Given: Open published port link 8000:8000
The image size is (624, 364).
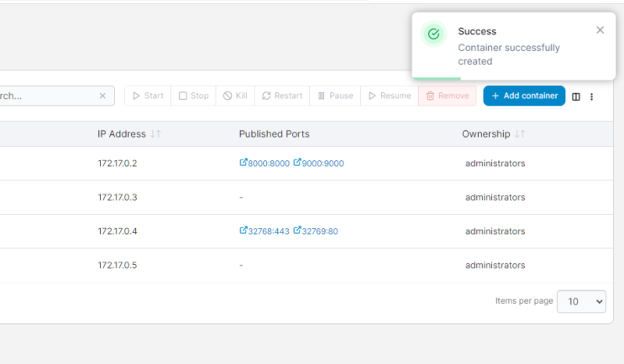Looking at the screenshot, I should [265, 164].
